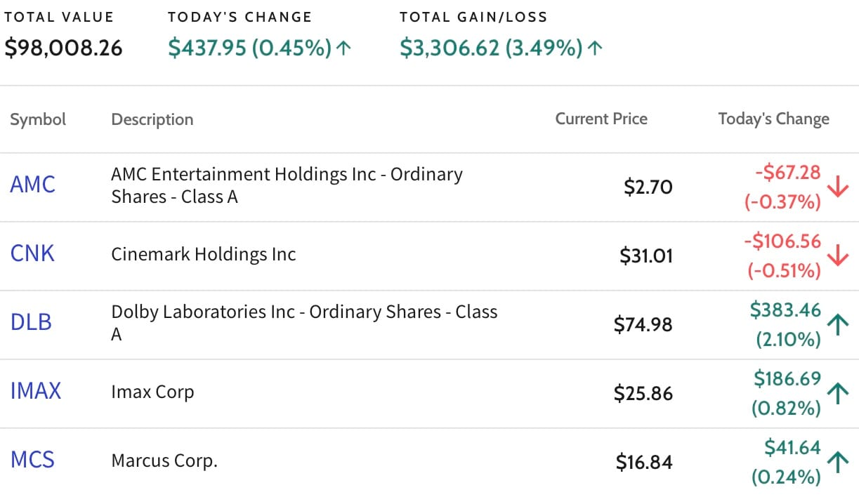Click the green up arrow for IMAX

click(837, 393)
